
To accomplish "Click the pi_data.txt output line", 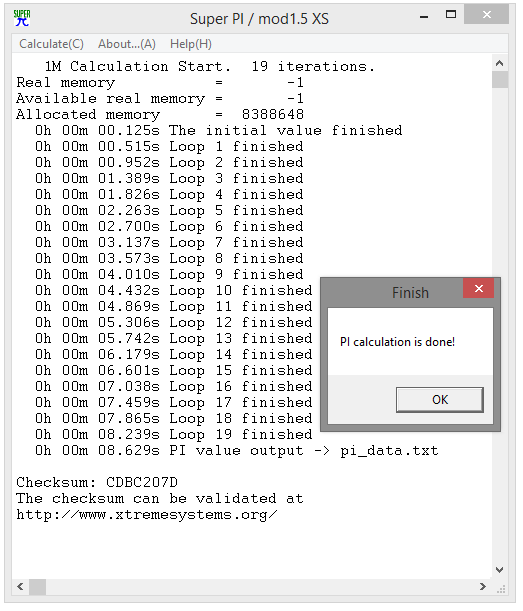I will click(237, 450).
